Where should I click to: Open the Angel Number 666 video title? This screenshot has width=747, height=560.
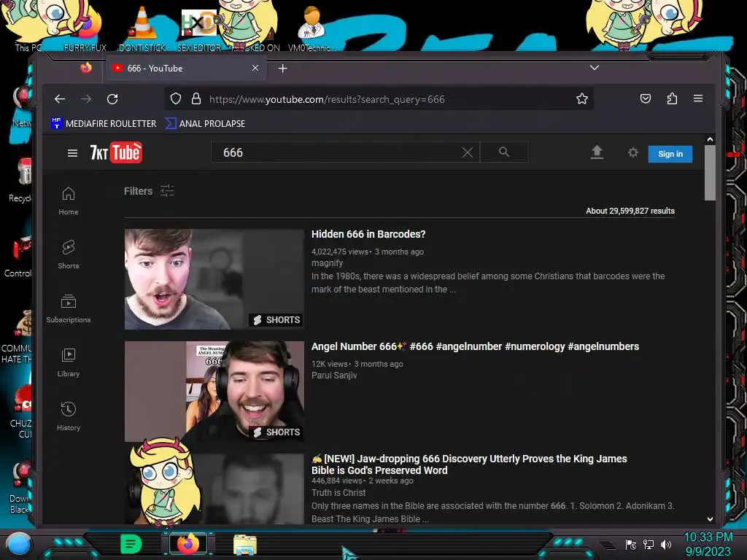pyautogui.click(x=475, y=346)
